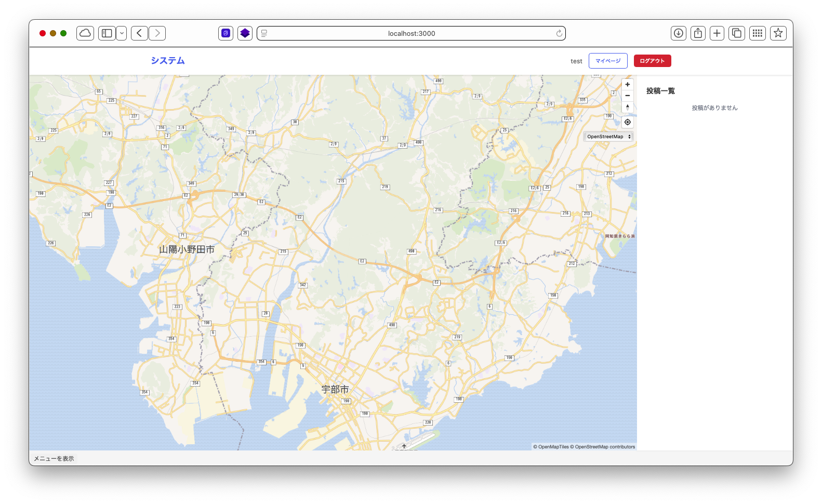The image size is (822, 504).
Task: Focus the localhost:3000 address bar
Action: coord(411,33)
